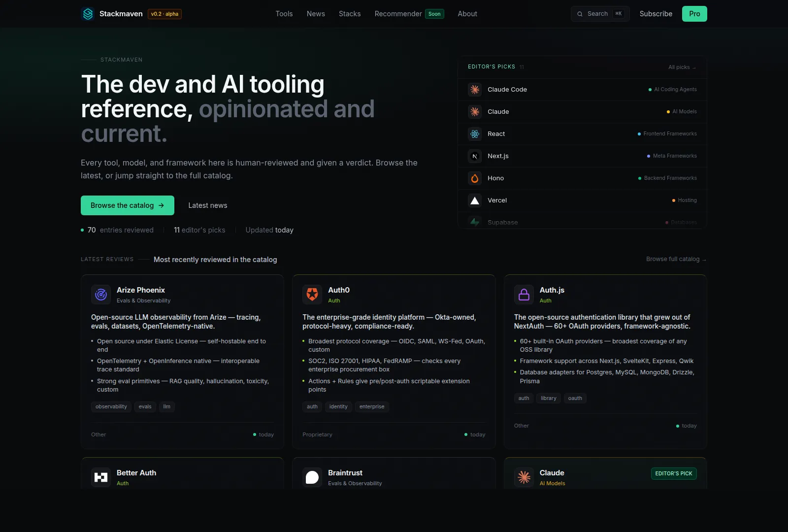
Task: Click the green Pro button
Action: pos(694,14)
